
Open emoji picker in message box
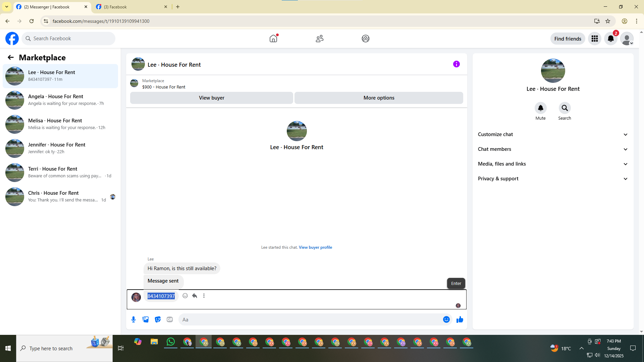(446, 319)
